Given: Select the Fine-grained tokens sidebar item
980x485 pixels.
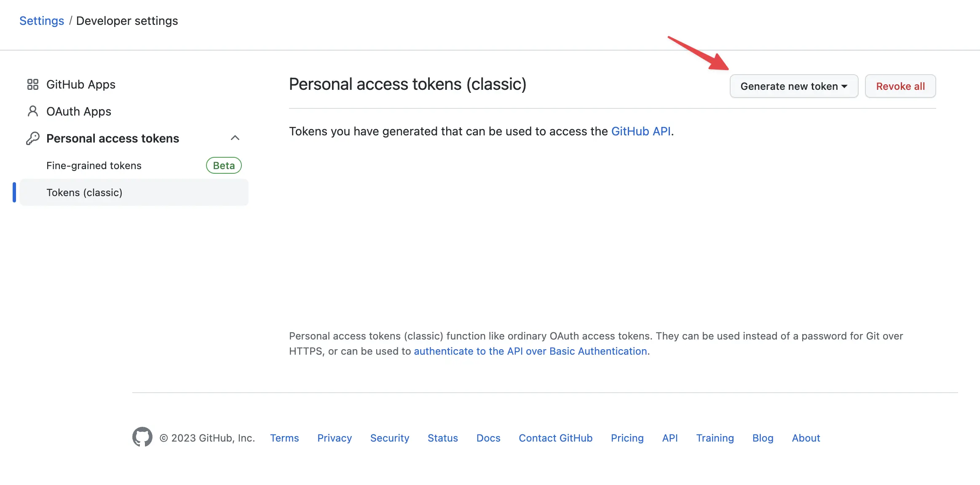Looking at the screenshot, I should click(x=94, y=165).
